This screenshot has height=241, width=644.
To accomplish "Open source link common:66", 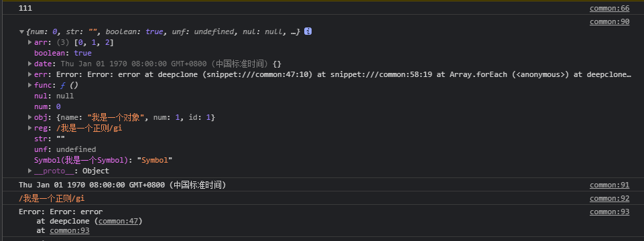I will [x=610, y=8].
